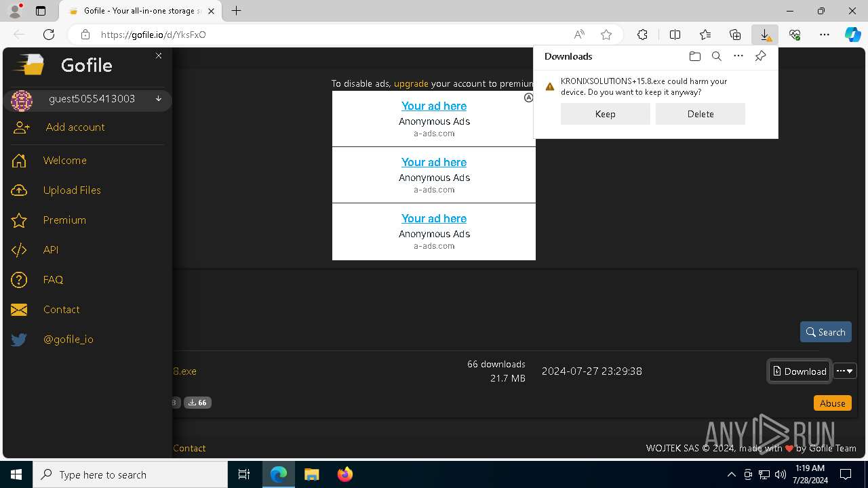The image size is (868, 488).
Task: Click the API code brackets icon
Action: pos(19,250)
